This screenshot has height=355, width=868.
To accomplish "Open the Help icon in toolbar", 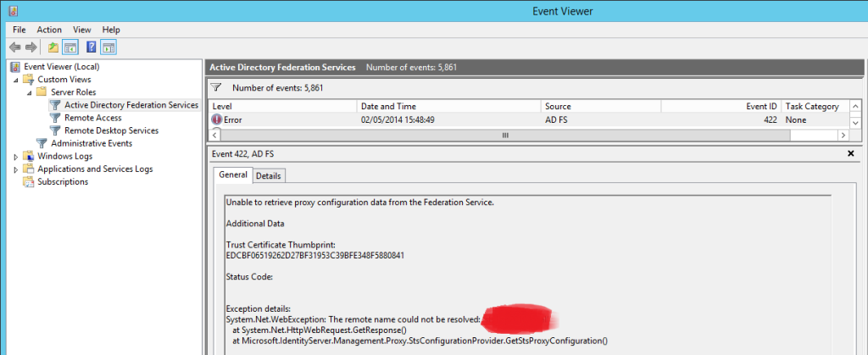I will (x=91, y=47).
